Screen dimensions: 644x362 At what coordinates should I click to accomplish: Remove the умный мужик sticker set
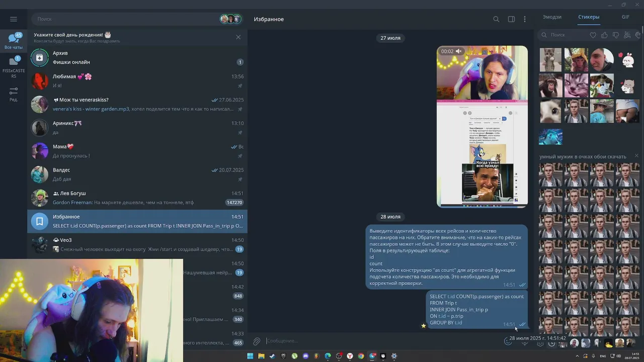[636, 156]
